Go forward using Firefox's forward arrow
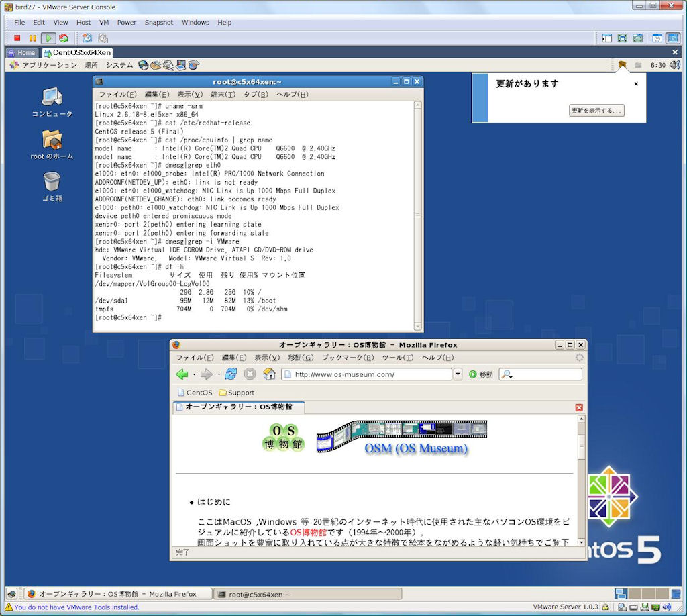The image size is (687, 616). point(207,374)
